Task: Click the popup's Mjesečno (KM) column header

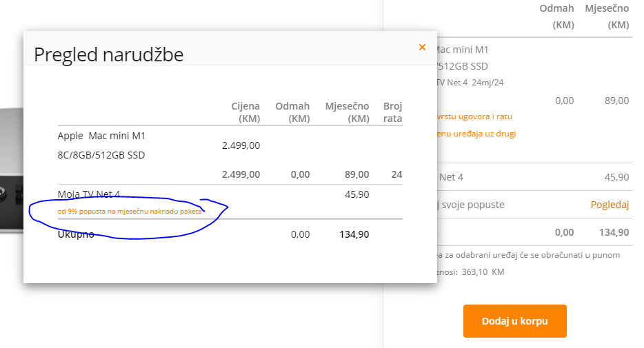Action: 347,112
